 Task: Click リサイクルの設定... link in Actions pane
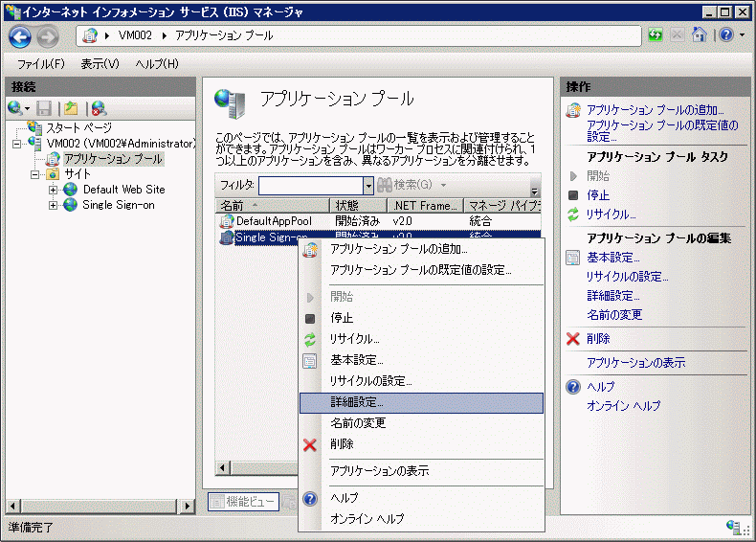[627, 277]
